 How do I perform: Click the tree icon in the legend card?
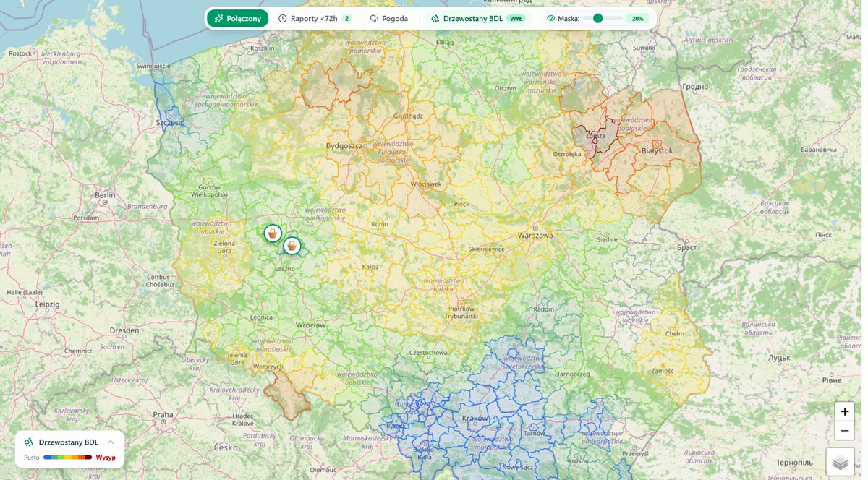click(29, 442)
